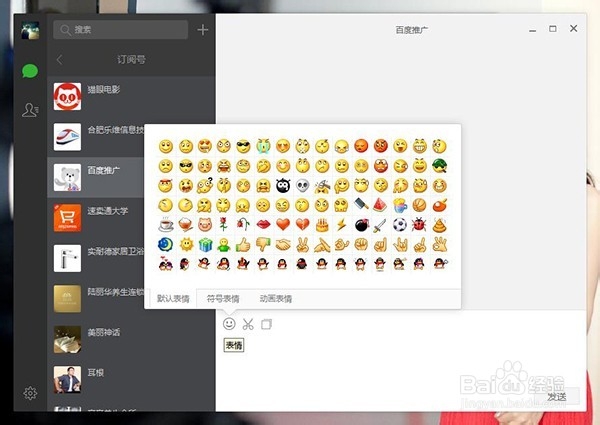Open the 猫眼电影 subscription
Screen dimensions: 600x425
pyautogui.click(x=131, y=96)
